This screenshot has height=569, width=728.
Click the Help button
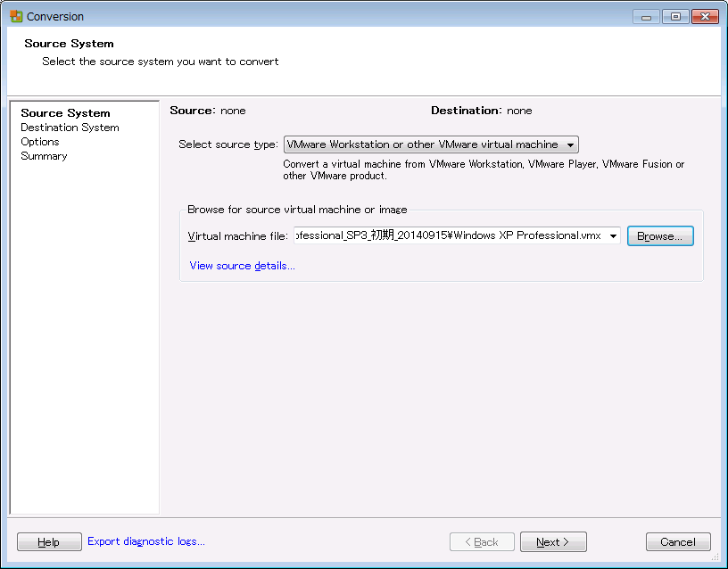click(49, 541)
